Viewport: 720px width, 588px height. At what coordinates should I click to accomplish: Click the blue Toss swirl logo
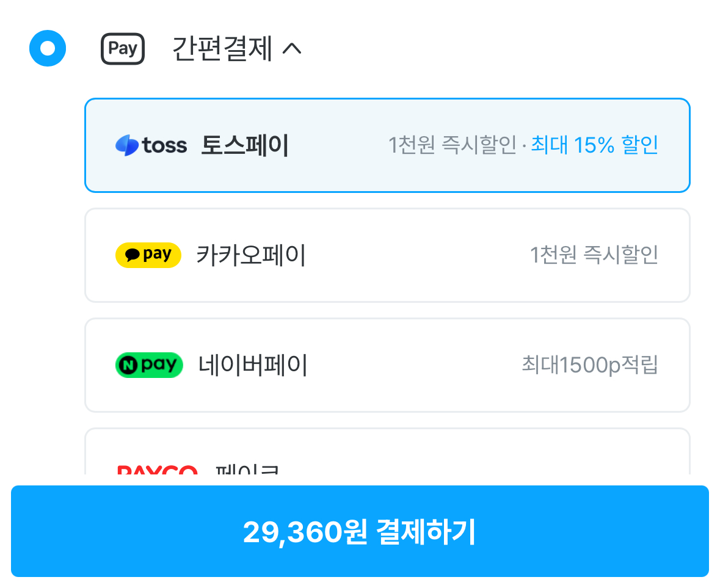tap(126, 145)
